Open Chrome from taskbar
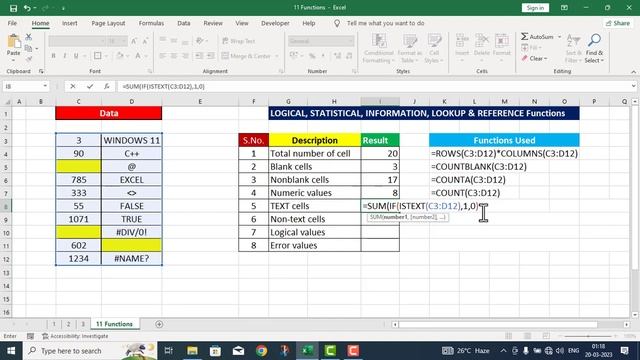Viewport: 640px width, 360px height. point(262,351)
